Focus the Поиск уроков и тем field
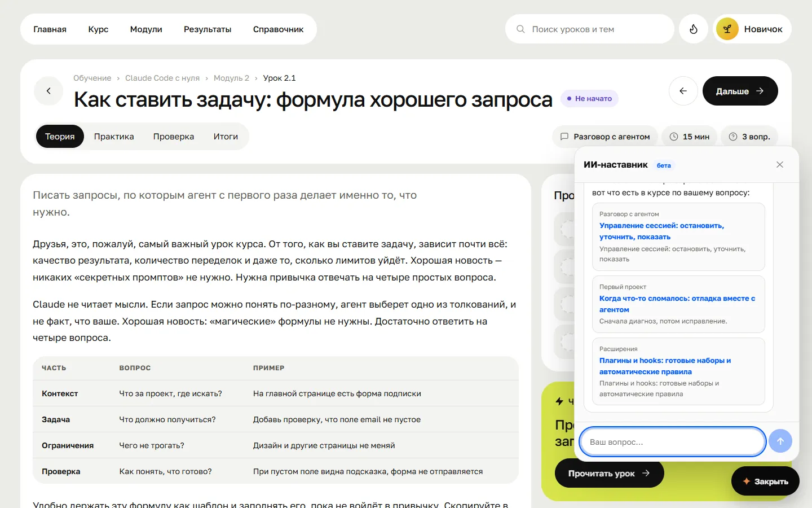Viewport: 812px width, 508px height. [x=590, y=29]
